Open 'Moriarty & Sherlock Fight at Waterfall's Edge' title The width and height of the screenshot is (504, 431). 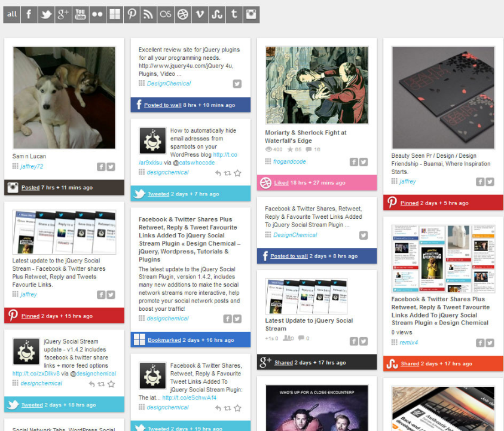pos(306,137)
